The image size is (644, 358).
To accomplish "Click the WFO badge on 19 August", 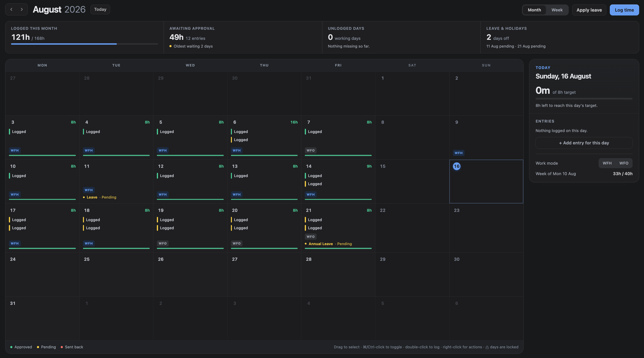I will pos(162,243).
